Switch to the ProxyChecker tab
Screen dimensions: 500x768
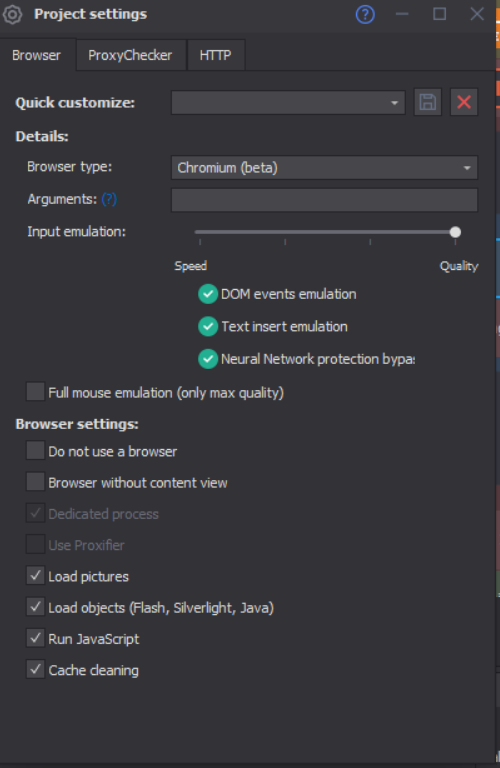coord(130,55)
